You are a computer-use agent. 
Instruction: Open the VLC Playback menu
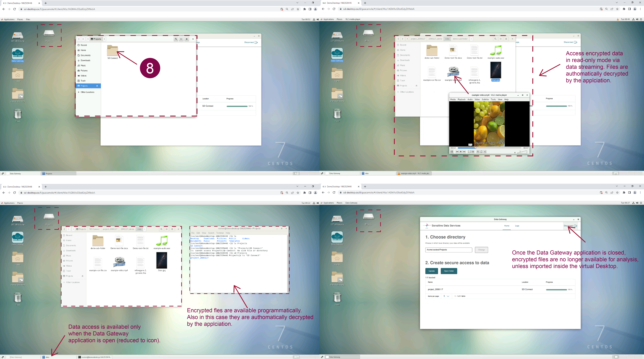coord(462,99)
